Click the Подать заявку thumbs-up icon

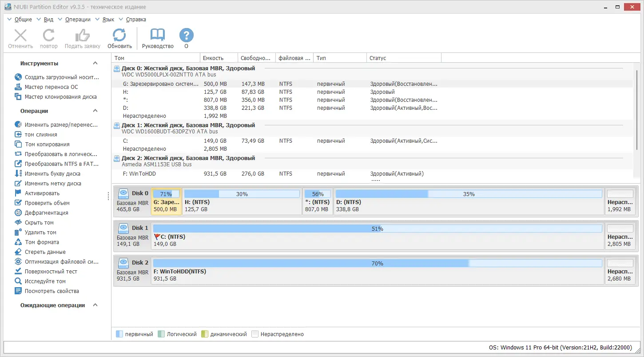pyautogui.click(x=83, y=36)
